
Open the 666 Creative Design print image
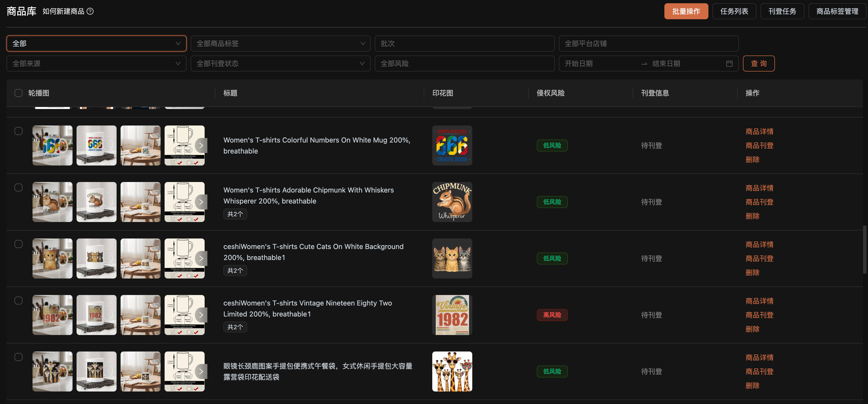[452, 145]
